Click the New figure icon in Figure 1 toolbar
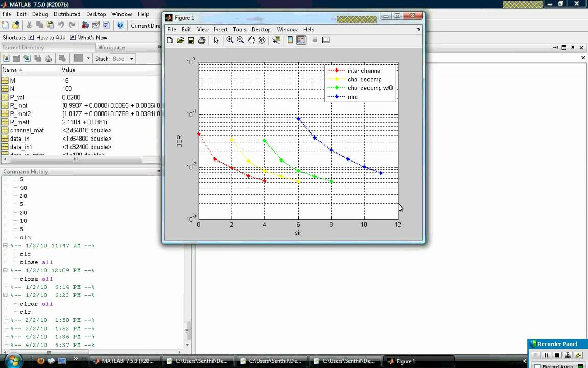The width and height of the screenshot is (588, 368). click(x=170, y=40)
